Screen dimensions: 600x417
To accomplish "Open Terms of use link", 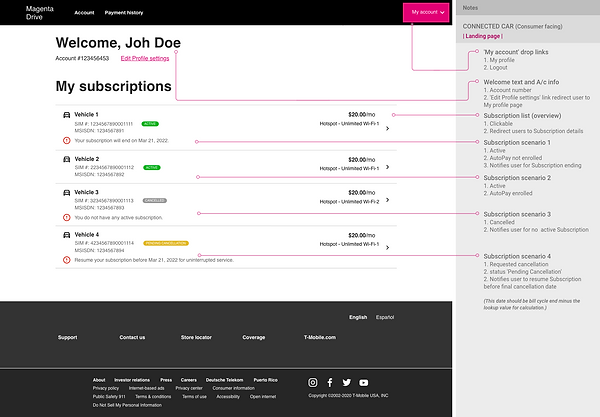I will (x=194, y=396).
